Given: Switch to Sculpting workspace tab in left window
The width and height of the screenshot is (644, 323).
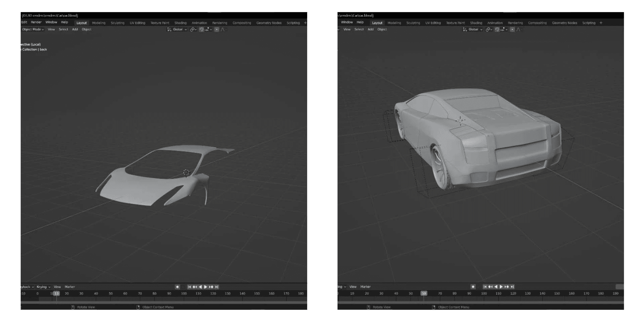Looking at the screenshot, I should [x=117, y=23].
